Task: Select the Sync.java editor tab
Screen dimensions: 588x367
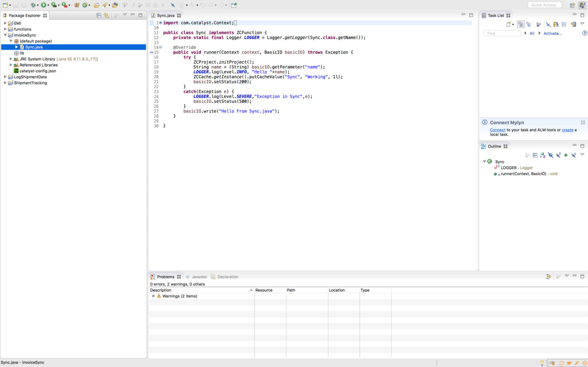Action: point(165,15)
